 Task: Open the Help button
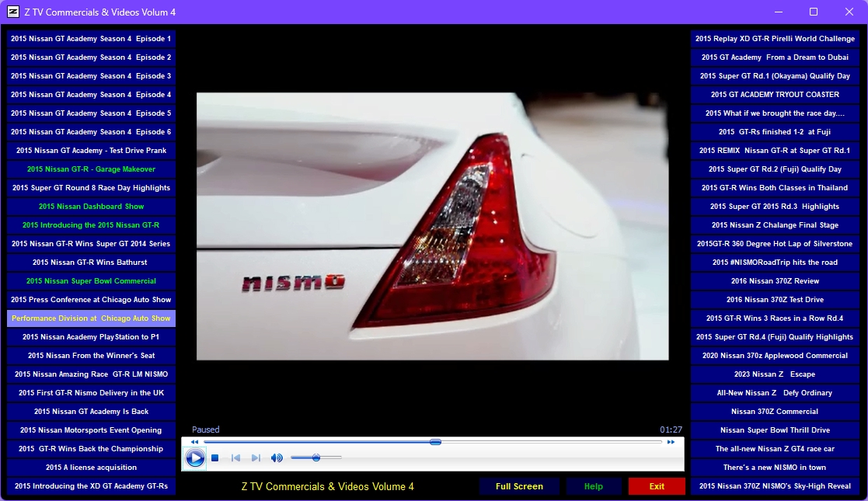pyautogui.click(x=594, y=486)
